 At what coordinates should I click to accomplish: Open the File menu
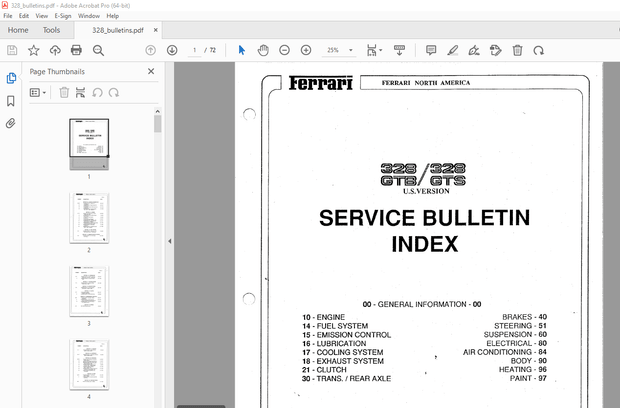click(x=8, y=16)
